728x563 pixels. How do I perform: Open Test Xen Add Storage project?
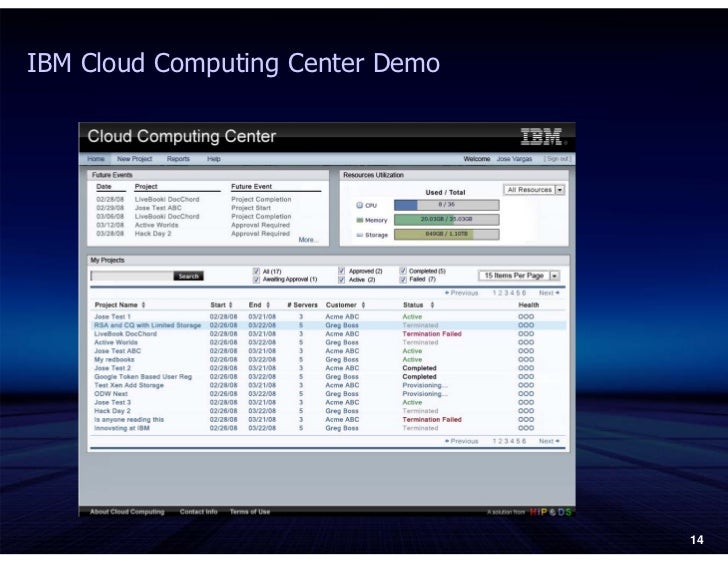point(129,385)
